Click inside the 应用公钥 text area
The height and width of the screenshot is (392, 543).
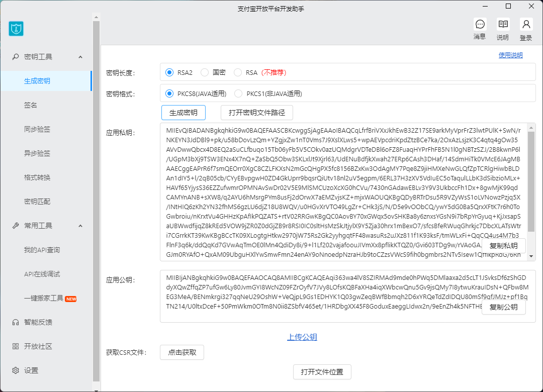348,297
